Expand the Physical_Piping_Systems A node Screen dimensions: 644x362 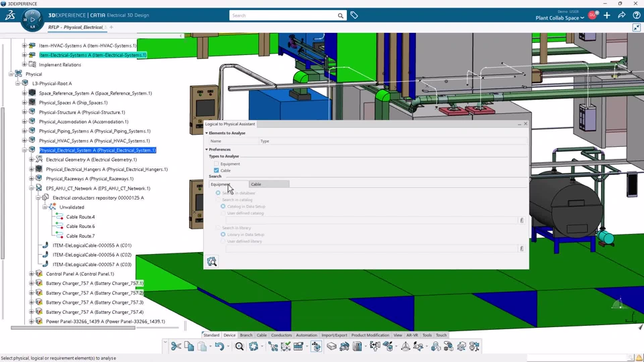(x=24, y=131)
